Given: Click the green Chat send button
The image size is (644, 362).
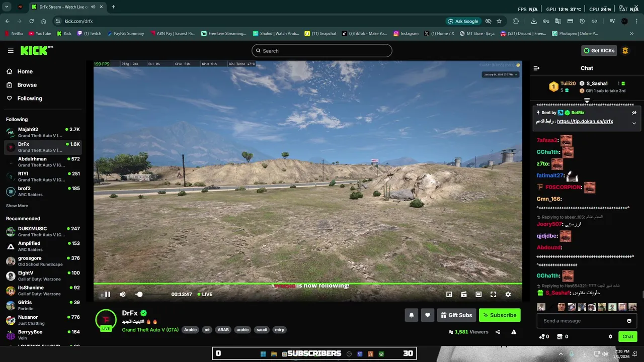Looking at the screenshot, I should point(628,337).
